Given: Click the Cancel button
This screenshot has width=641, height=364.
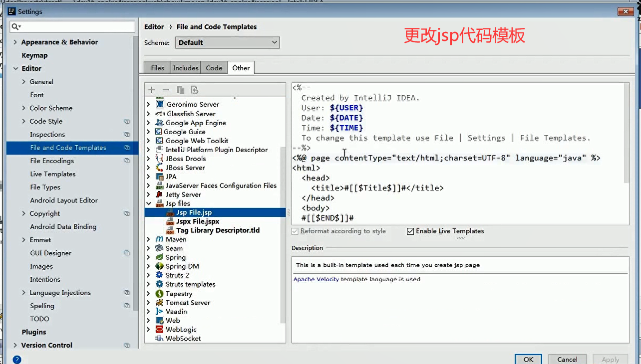Looking at the screenshot, I should [567, 359].
